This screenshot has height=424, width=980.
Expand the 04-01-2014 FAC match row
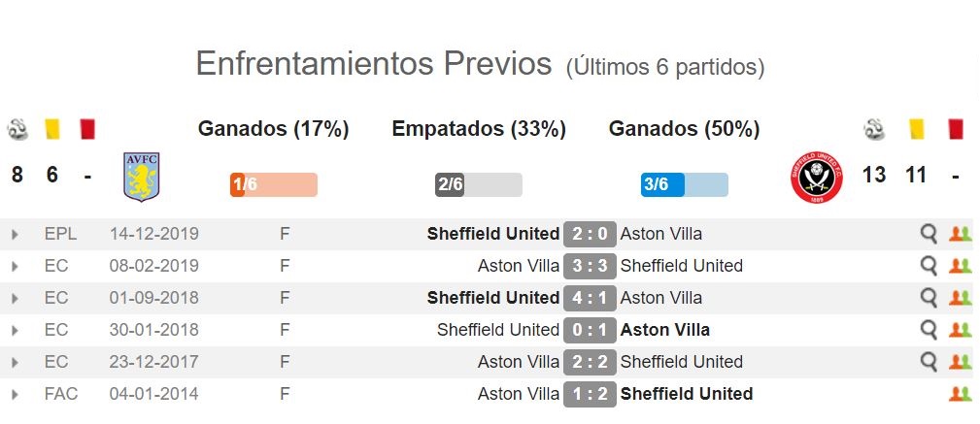(15, 395)
